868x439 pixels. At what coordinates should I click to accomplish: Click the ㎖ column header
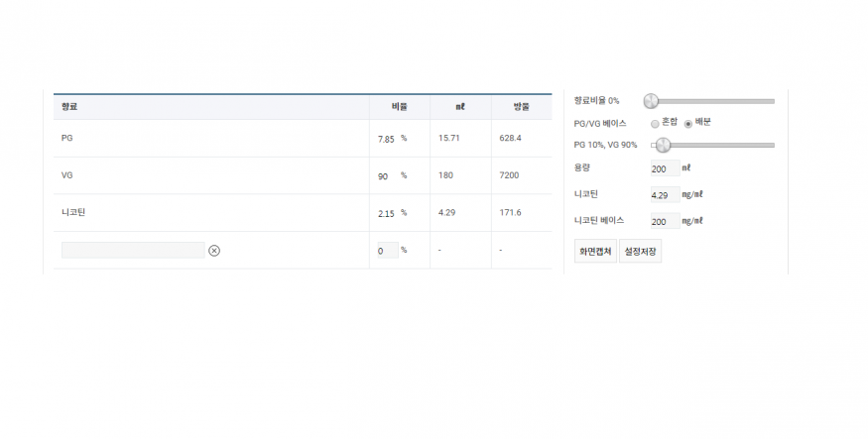coord(460,106)
